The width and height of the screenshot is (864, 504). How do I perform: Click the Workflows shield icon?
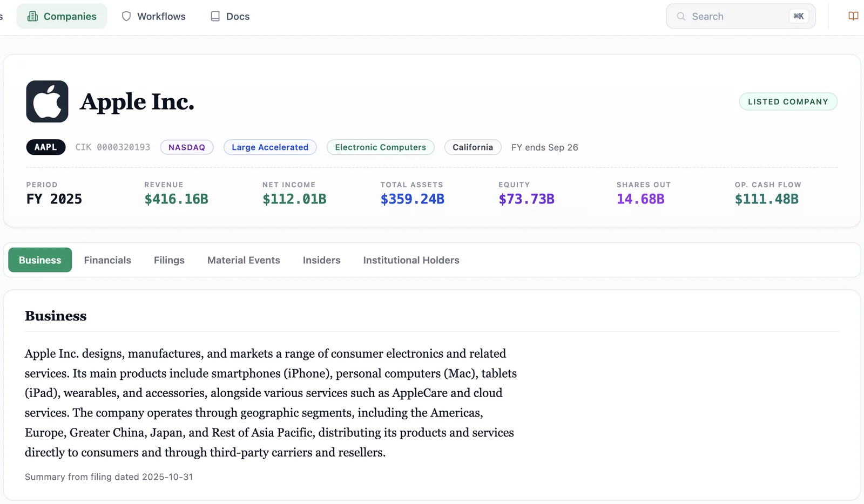(x=126, y=16)
